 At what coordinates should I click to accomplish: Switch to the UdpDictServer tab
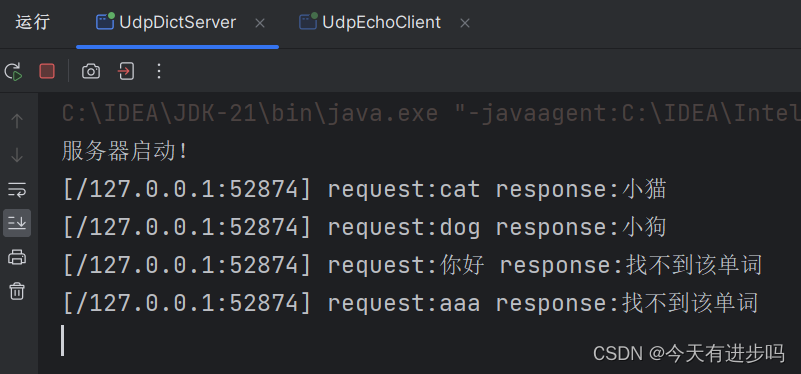pos(166,22)
